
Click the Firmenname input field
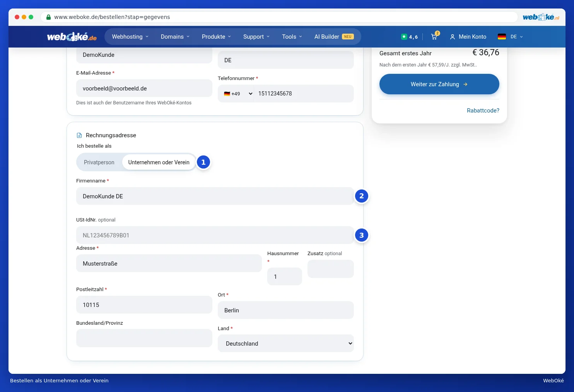(x=215, y=196)
